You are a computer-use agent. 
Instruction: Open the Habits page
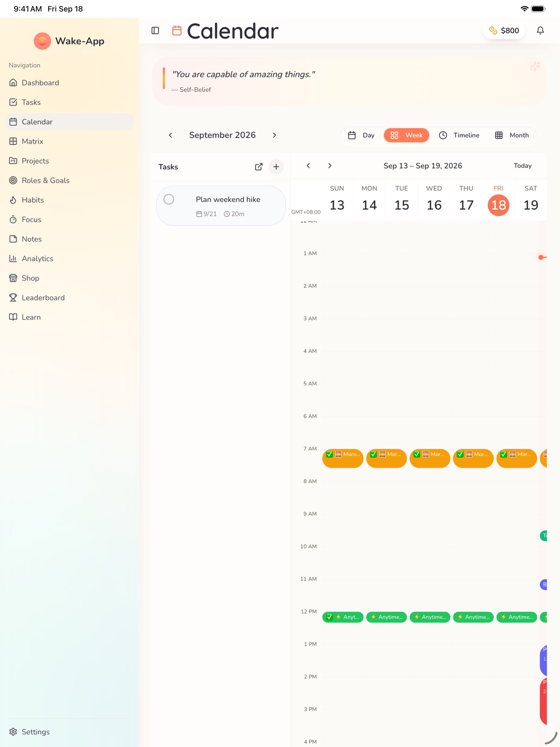click(x=69, y=200)
